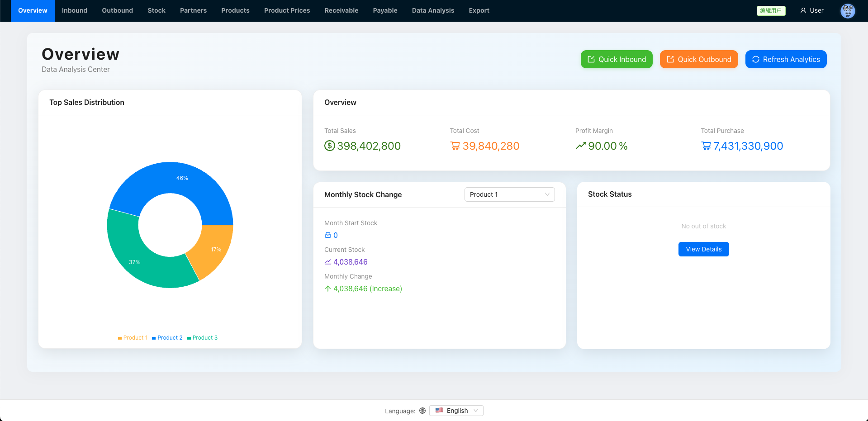Click the dollar icon next to Total Sales

pyautogui.click(x=330, y=146)
